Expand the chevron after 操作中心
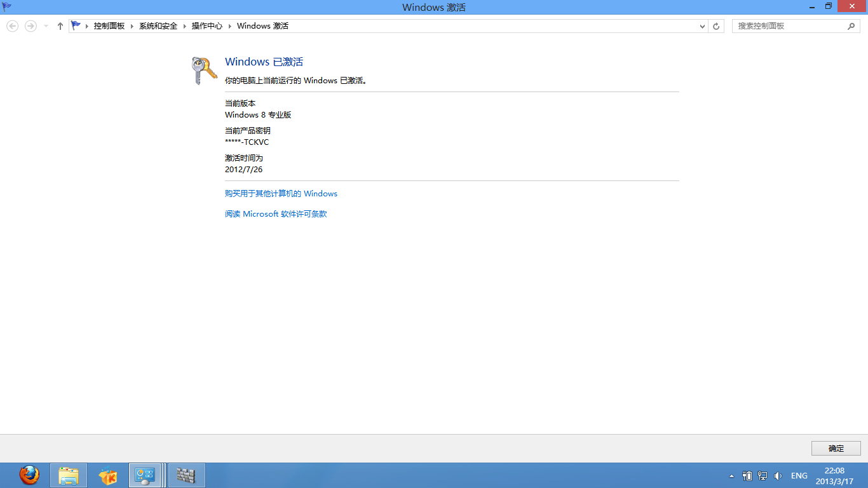Screen dimensions: 868x488 (231, 26)
